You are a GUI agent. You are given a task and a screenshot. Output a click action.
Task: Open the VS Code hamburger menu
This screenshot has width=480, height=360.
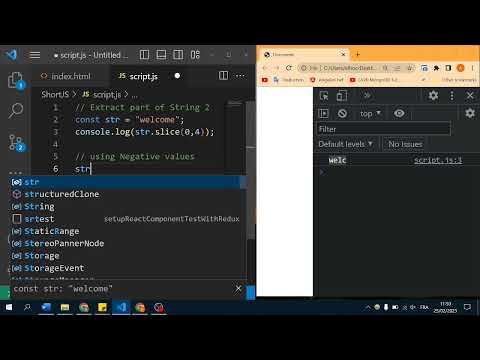click(x=35, y=55)
